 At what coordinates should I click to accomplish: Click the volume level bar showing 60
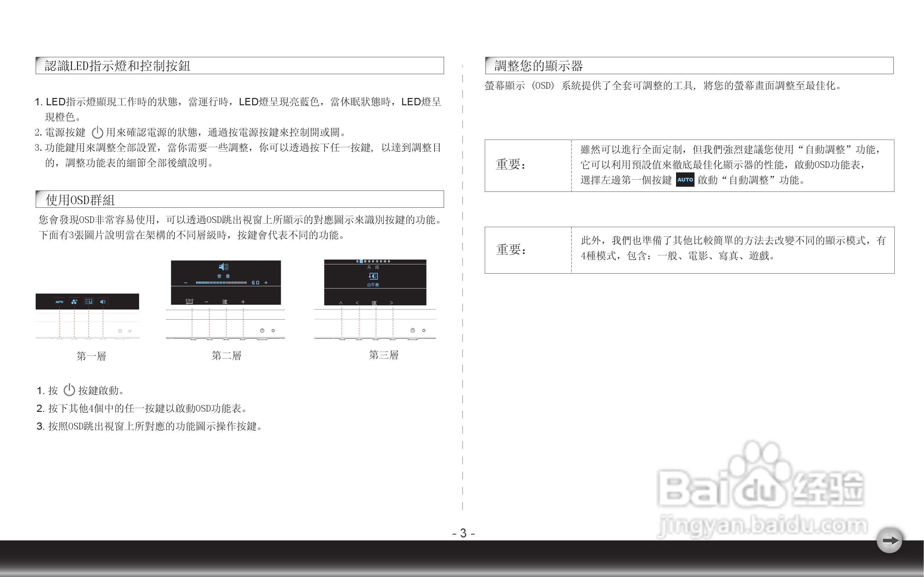click(221, 283)
